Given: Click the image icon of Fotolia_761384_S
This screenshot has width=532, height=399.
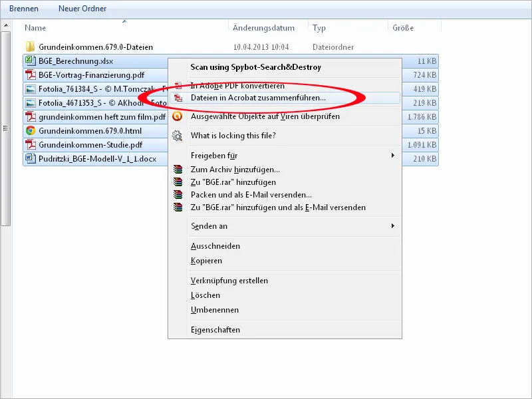Looking at the screenshot, I should (x=31, y=89).
